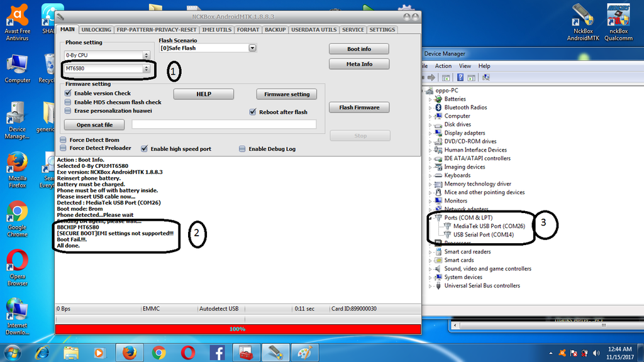Click Windows Start button
Screen dimensions: 644x362
coord(13,352)
